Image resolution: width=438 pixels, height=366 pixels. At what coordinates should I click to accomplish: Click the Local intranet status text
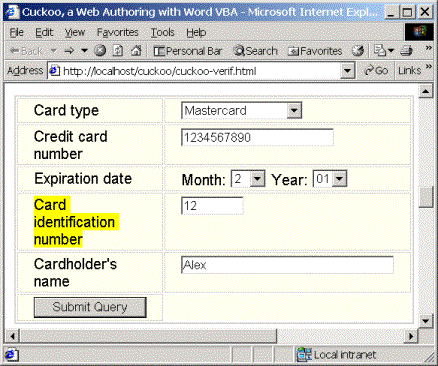click(x=345, y=355)
